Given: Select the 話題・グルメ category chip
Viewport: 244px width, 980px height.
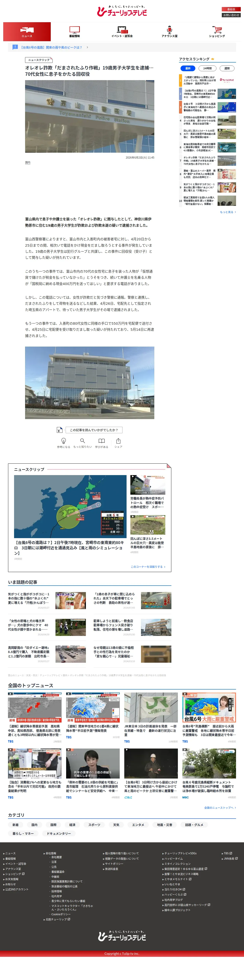Looking at the screenshot, I should 194,825.
